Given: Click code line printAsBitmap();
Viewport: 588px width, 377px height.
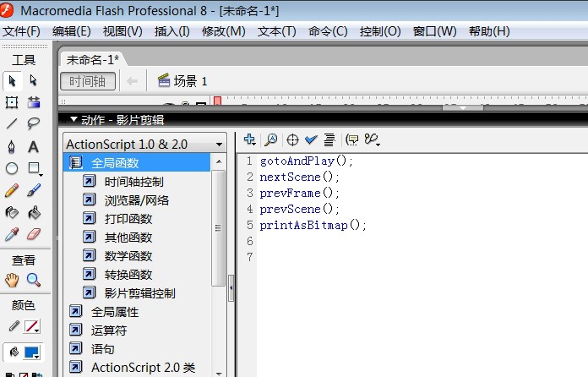Looking at the screenshot, I should coord(313,225).
